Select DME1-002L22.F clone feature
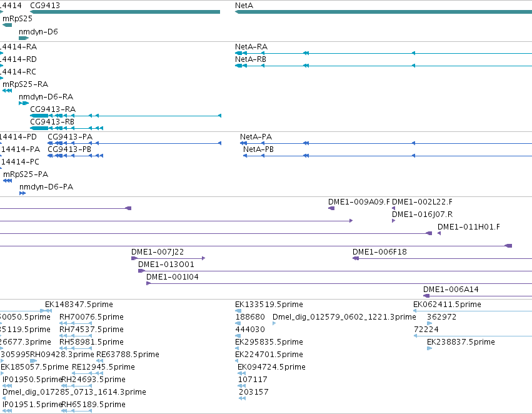The height and width of the screenshot is (414, 532). pos(393,208)
